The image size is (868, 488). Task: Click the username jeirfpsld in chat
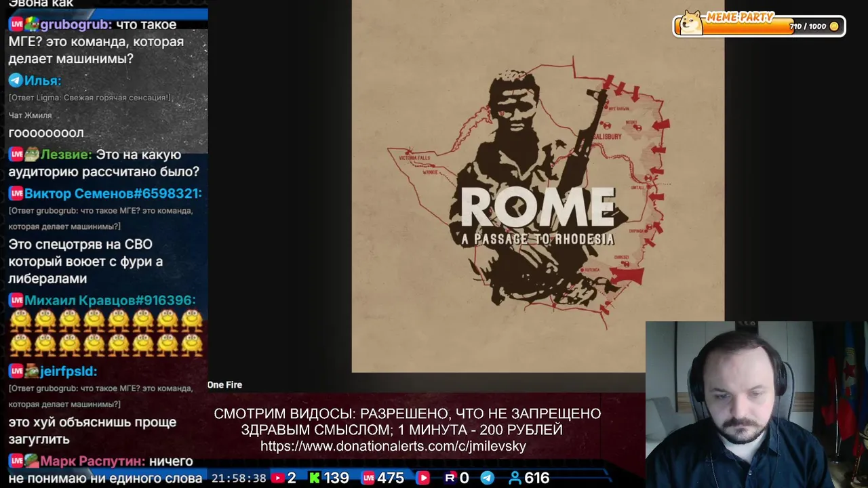68,371
